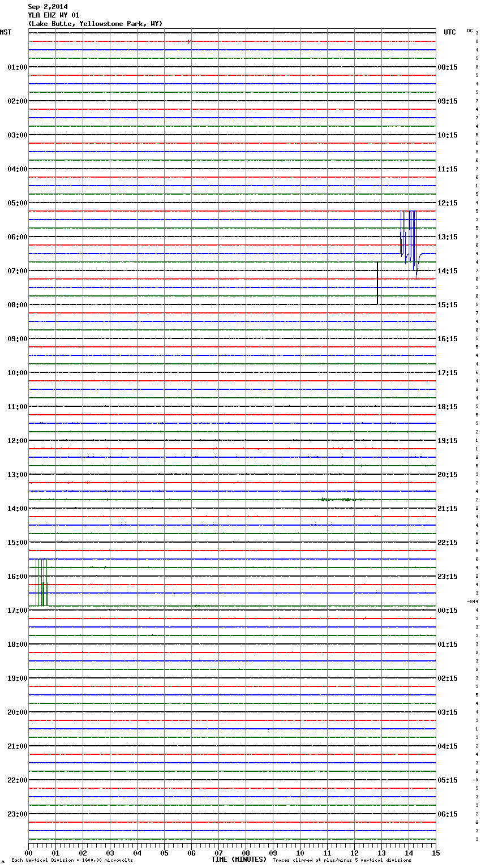Select the 16:00 MST time label

coord(18,577)
